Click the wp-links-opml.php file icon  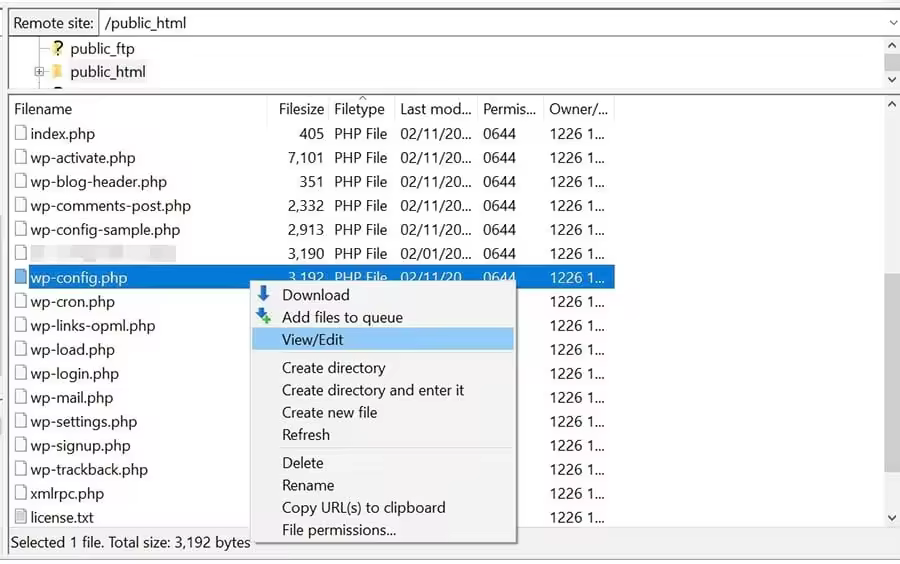pos(21,325)
